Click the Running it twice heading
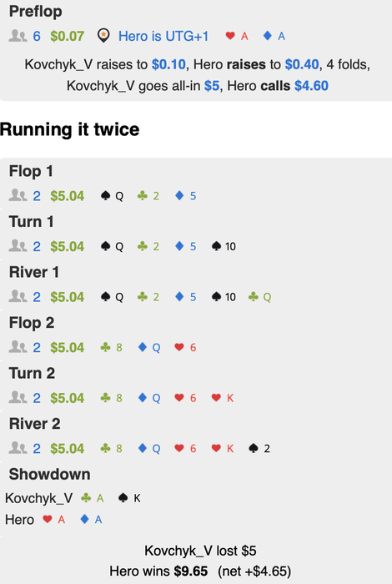This screenshot has height=584, width=392. [x=69, y=129]
